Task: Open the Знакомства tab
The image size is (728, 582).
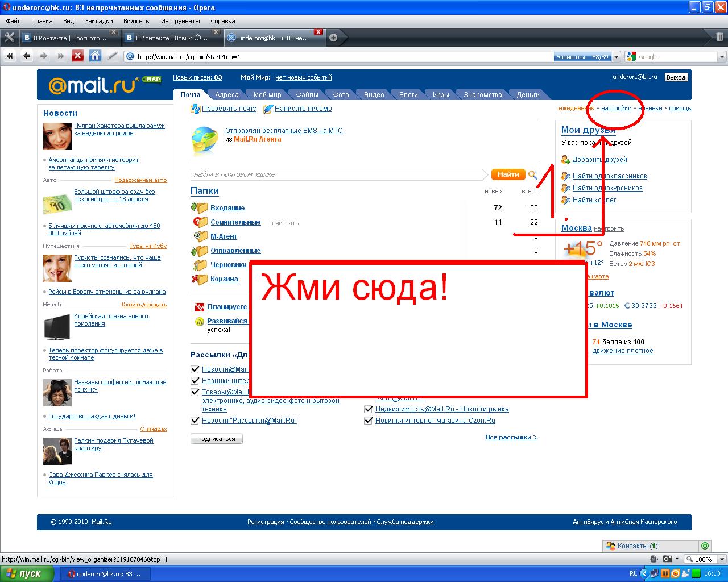Action: point(482,95)
